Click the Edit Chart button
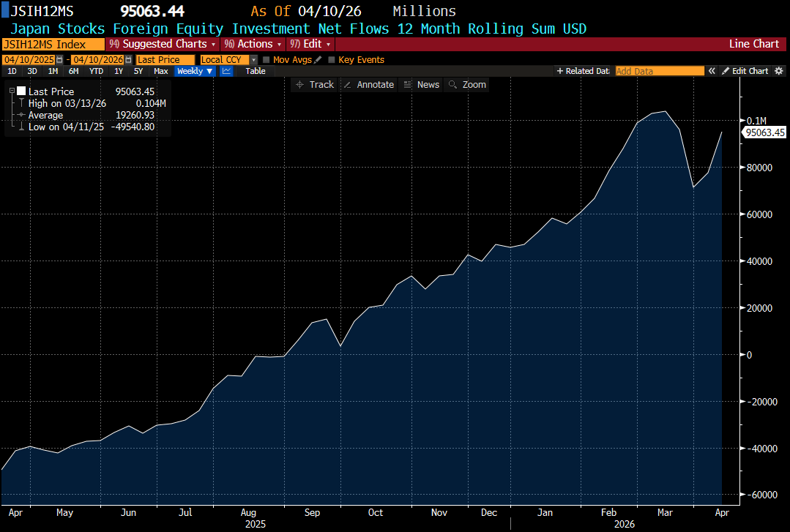This screenshot has width=790, height=532. (x=745, y=71)
